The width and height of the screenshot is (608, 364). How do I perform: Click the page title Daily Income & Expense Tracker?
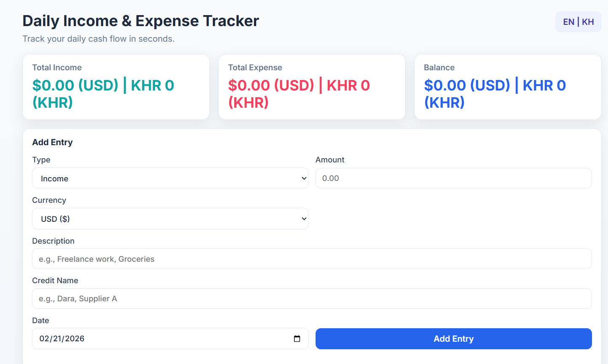(x=140, y=21)
